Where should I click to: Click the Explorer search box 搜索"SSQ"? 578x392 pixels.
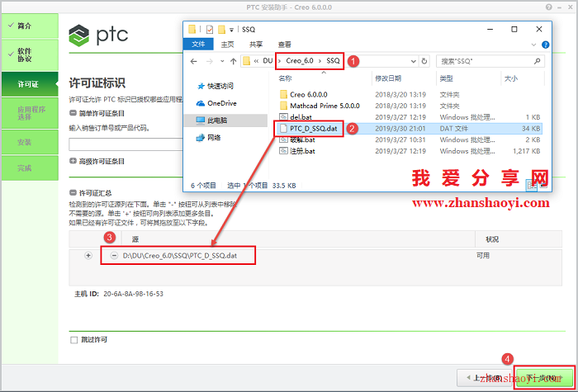click(490, 61)
